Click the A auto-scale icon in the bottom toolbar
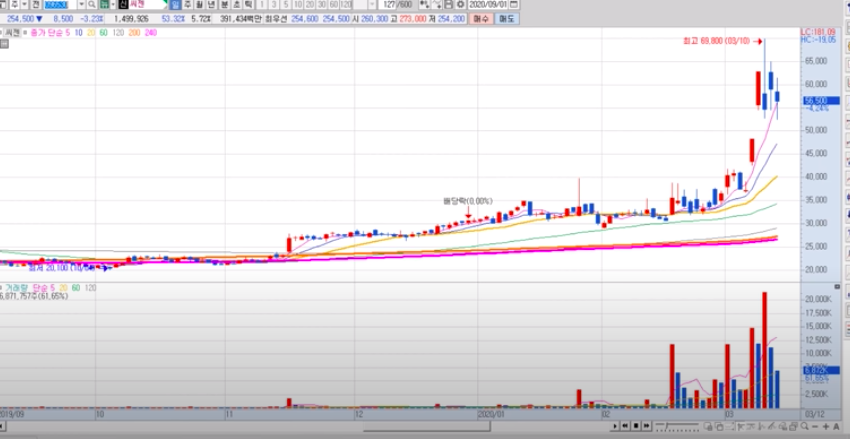This screenshot has width=850, height=439. (x=836, y=426)
